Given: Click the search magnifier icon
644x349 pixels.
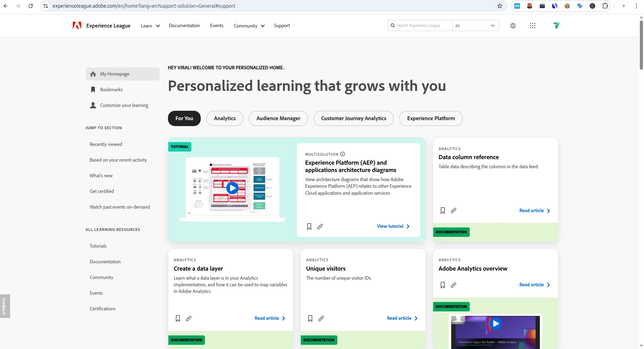Looking at the screenshot, I should tap(393, 25).
